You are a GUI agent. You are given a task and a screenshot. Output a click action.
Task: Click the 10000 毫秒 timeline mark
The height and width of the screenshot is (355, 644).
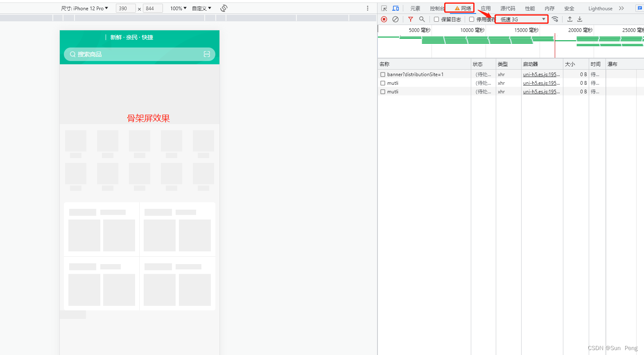pos(472,30)
